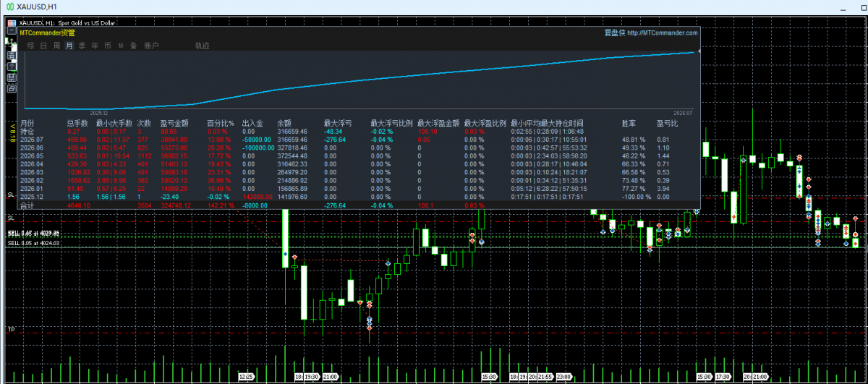Click the 胜率 column header

[629, 124]
